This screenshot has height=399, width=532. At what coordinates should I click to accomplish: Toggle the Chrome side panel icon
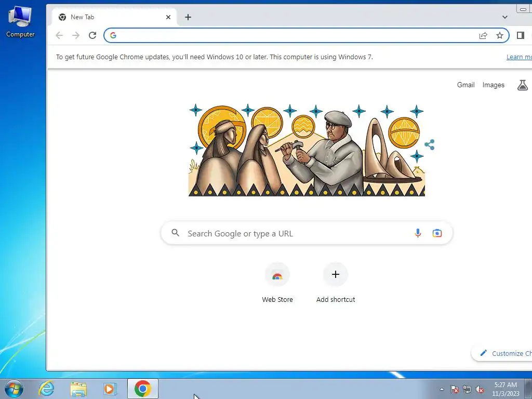click(520, 35)
